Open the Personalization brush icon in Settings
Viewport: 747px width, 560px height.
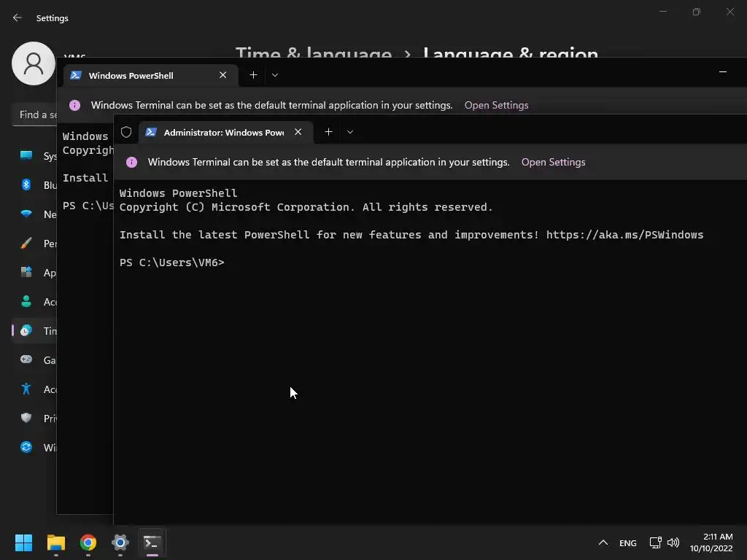click(x=26, y=244)
